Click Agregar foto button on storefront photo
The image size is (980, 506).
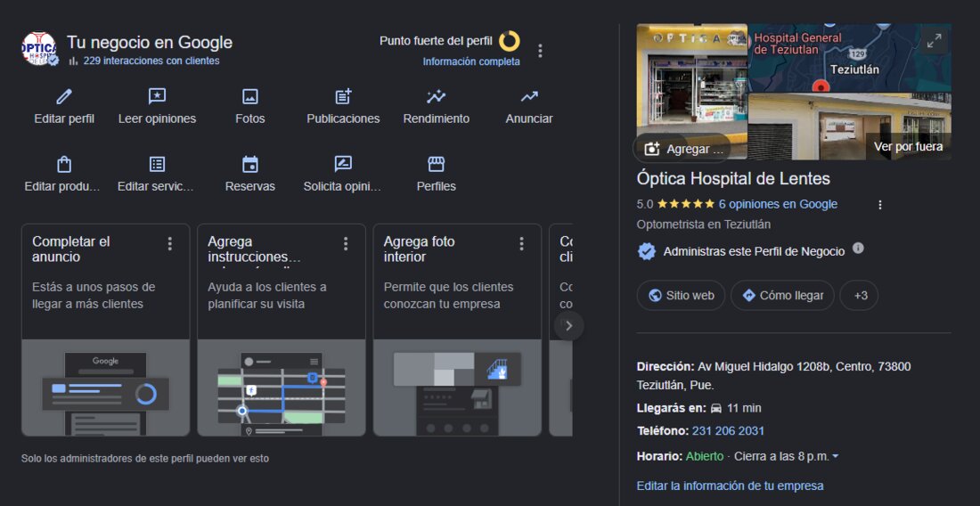pos(683,149)
